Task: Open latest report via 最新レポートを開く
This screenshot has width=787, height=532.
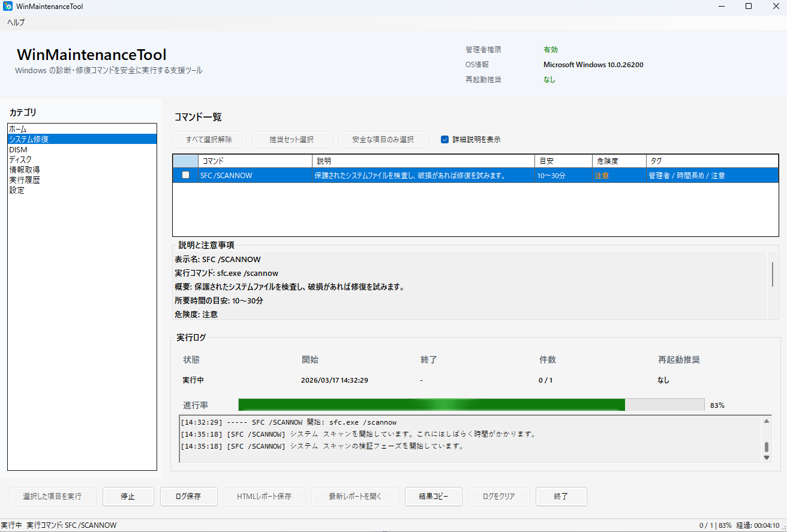Action: [x=355, y=496]
